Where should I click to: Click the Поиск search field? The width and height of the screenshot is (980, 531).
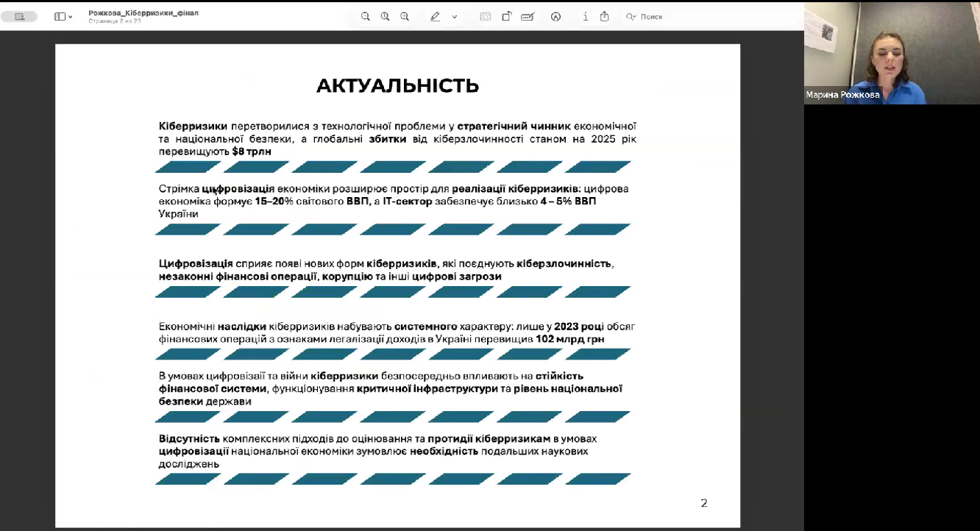pos(651,16)
